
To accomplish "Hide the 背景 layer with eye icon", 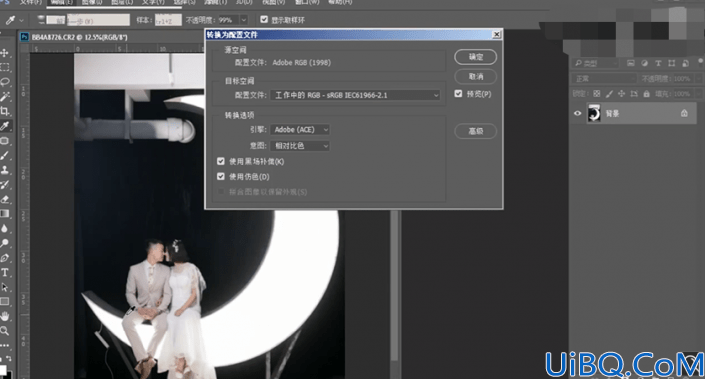I will click(578, 113).
